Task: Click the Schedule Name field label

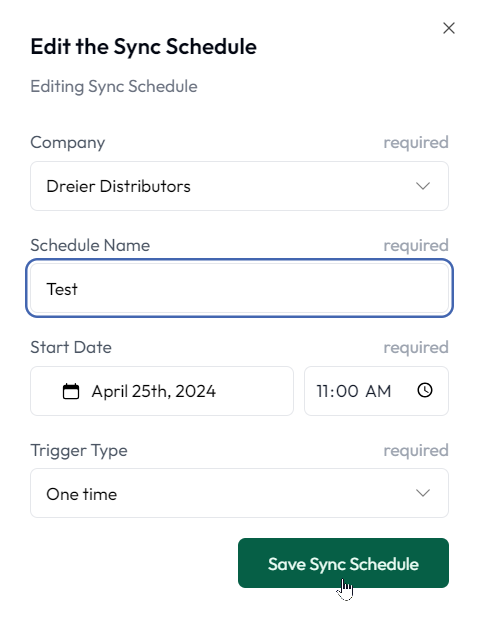Action: pos(90,245)
